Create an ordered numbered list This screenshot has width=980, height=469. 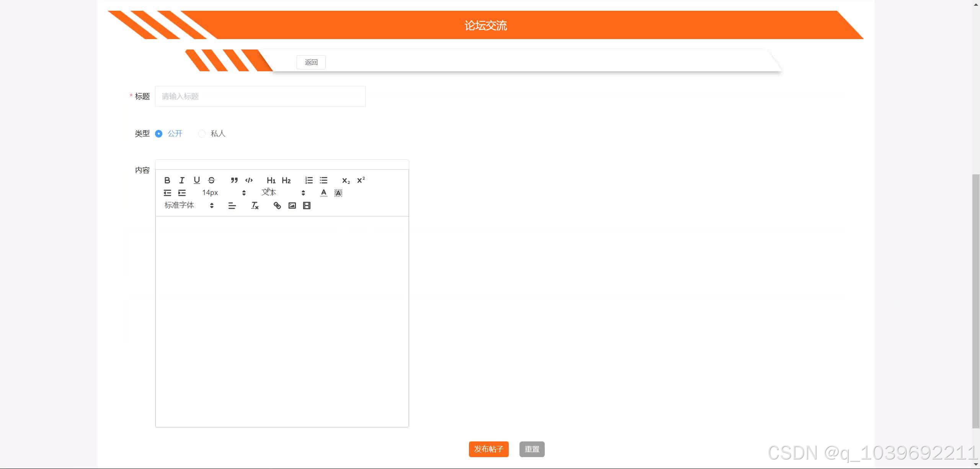tap(309, 180)
